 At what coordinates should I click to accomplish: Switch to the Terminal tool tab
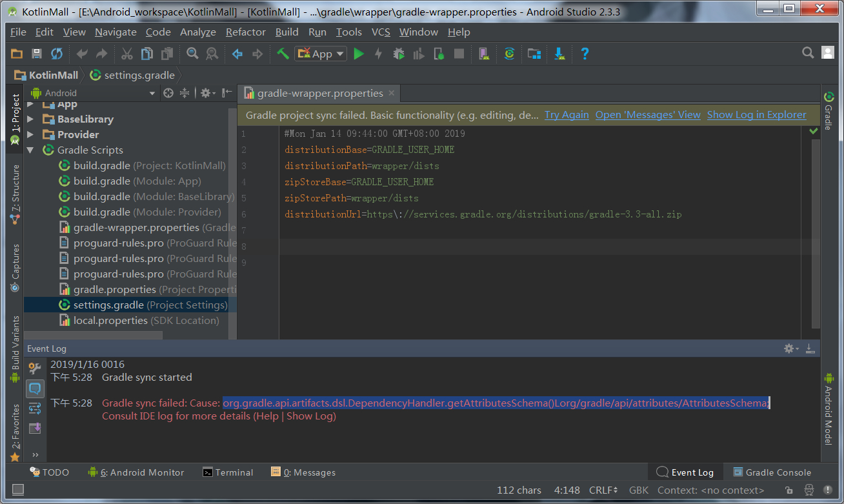pyautogui.click(x=228, y=472)
